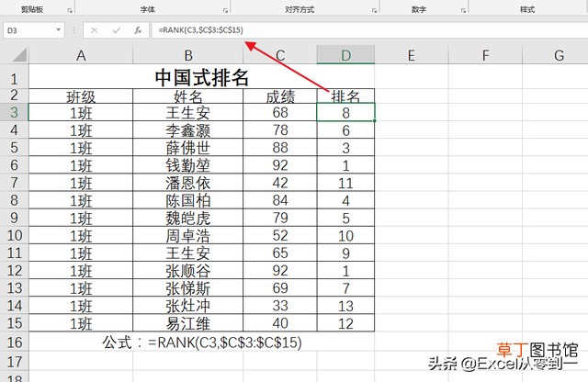Expand the Name Box dropdown arrow
Image resolution: width=588 pixels, height=382 pixels.
point(59,30)
